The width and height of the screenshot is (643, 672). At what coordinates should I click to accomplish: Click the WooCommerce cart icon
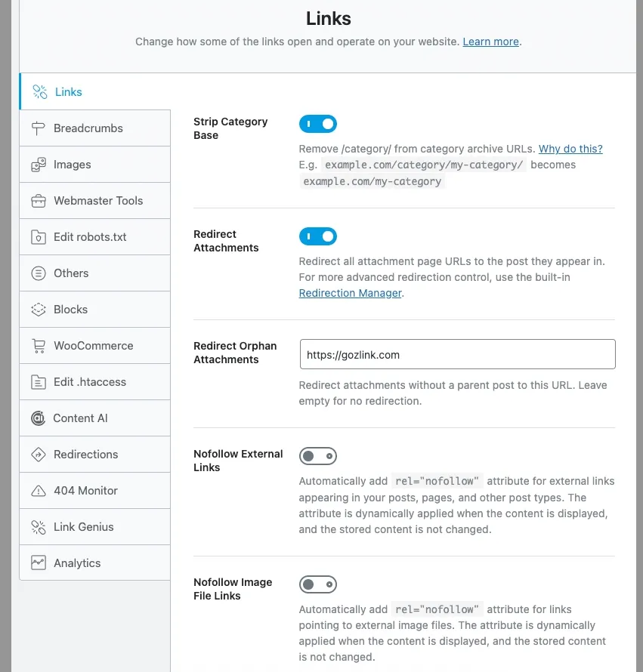(39, 346)
